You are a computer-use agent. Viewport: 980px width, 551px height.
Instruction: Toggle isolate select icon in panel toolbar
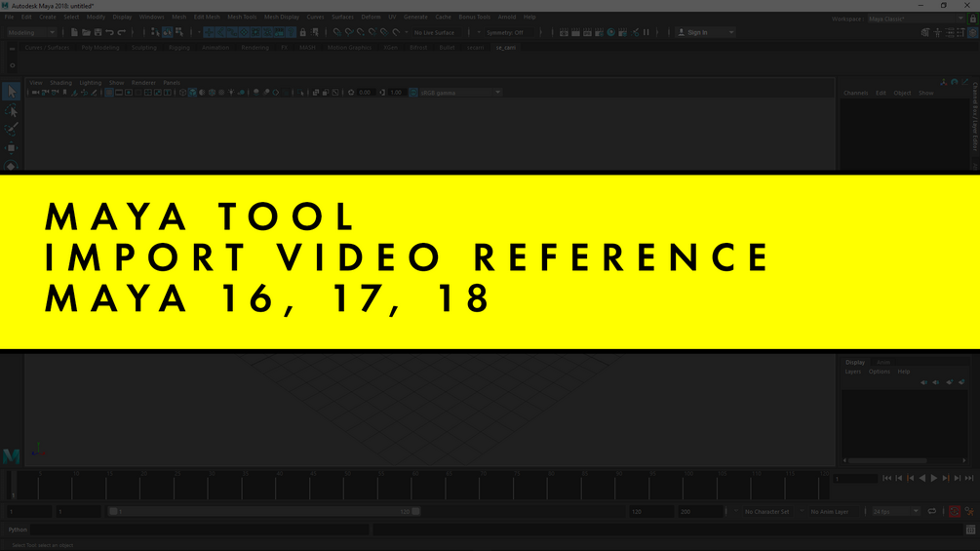click(x=300, y=93)
